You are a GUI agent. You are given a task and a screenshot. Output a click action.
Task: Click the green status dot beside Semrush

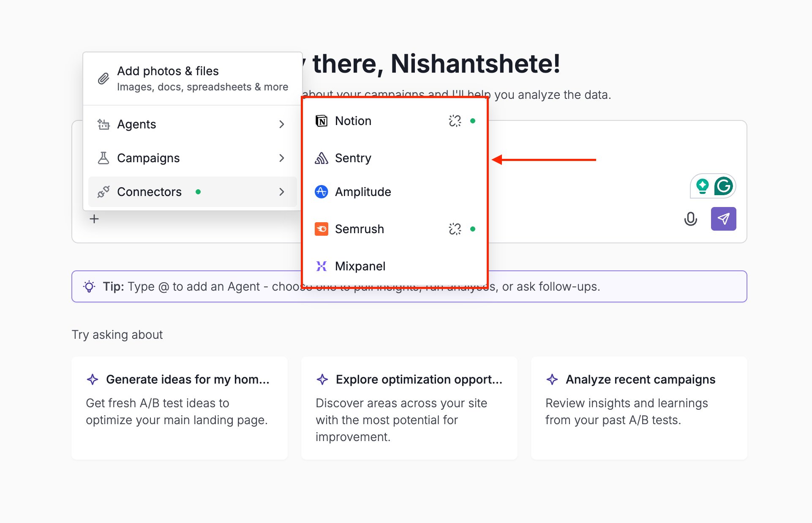[473, 229]
